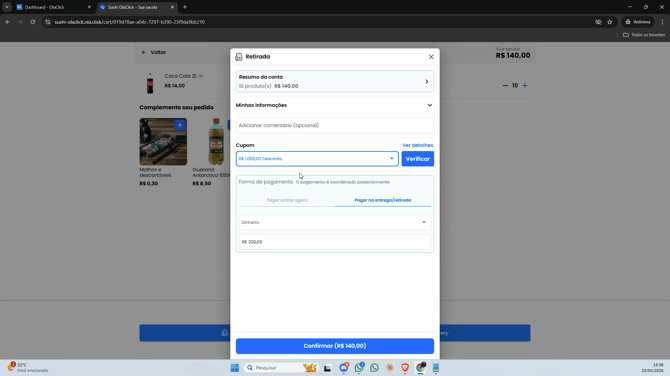Open the weather widget in taskbar

click(27, 367)
